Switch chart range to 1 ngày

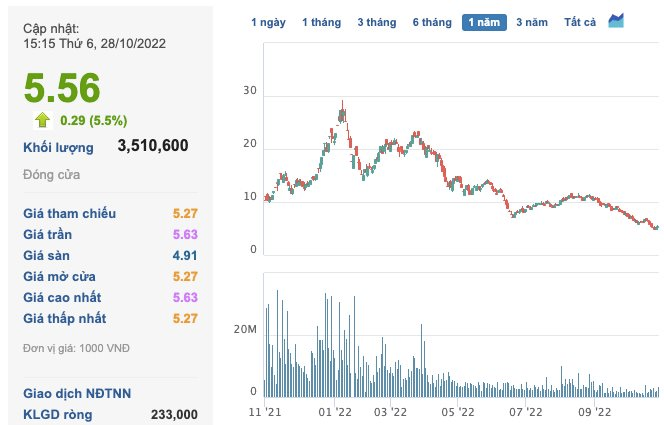point(267,22)
